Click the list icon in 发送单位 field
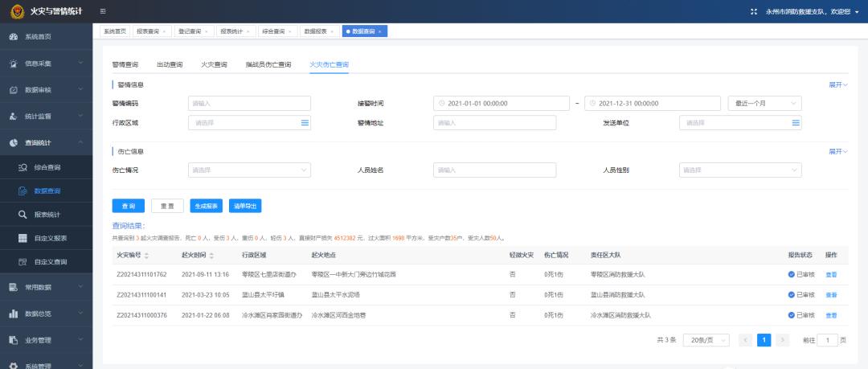The width and height of the screenshot is (868, 369). tap(796, 123)
